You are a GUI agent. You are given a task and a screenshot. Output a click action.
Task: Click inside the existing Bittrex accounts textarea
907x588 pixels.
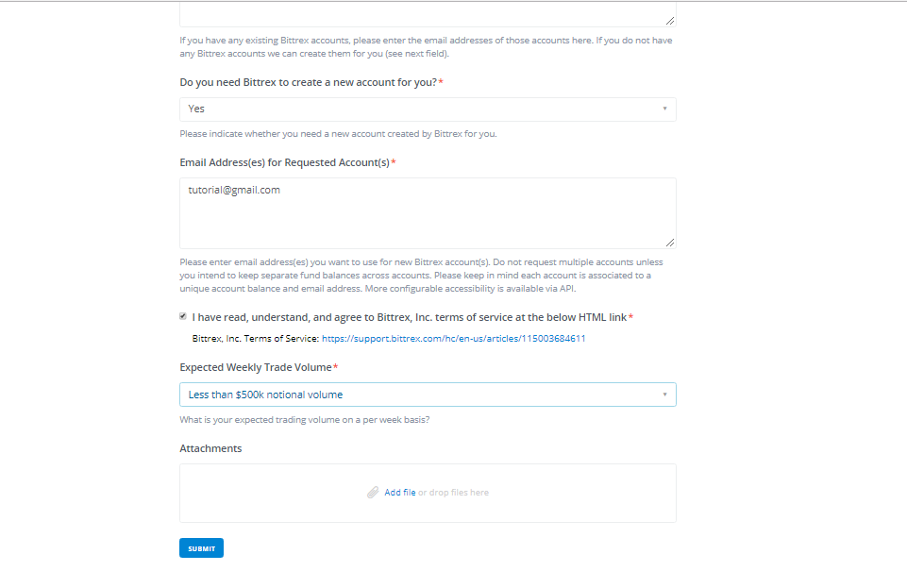pyautogui.click(x=428, y=13)
